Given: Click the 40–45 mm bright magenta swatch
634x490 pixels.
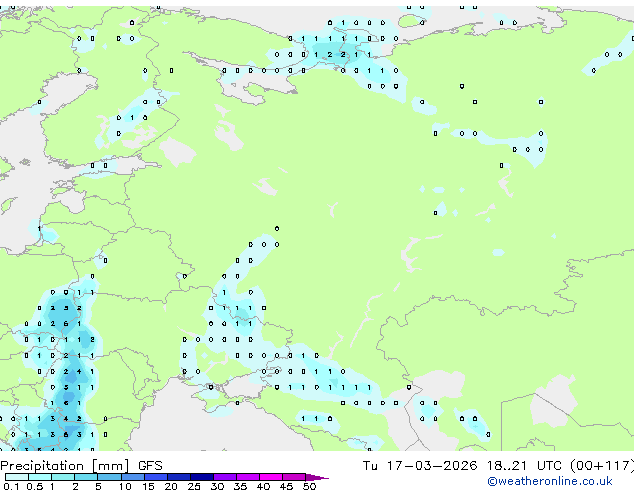Looking at the screenshot, I should [x=271, y=477].
